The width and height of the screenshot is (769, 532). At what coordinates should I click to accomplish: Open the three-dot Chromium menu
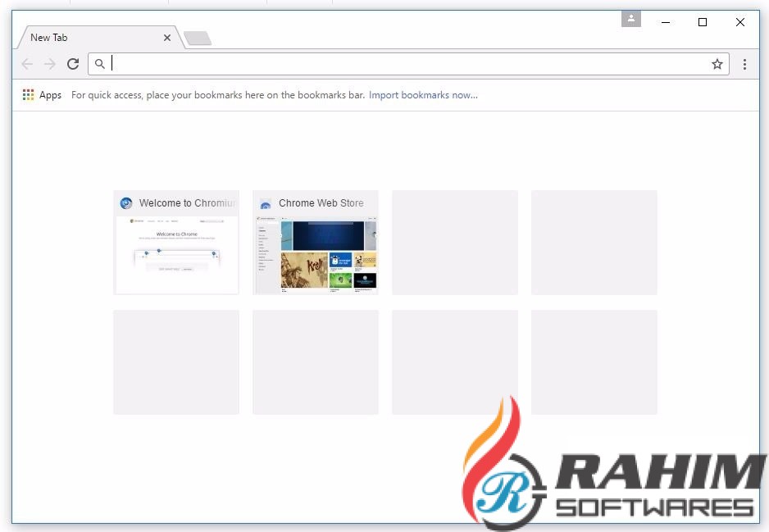pyautogui.click(x=744, y=64)
